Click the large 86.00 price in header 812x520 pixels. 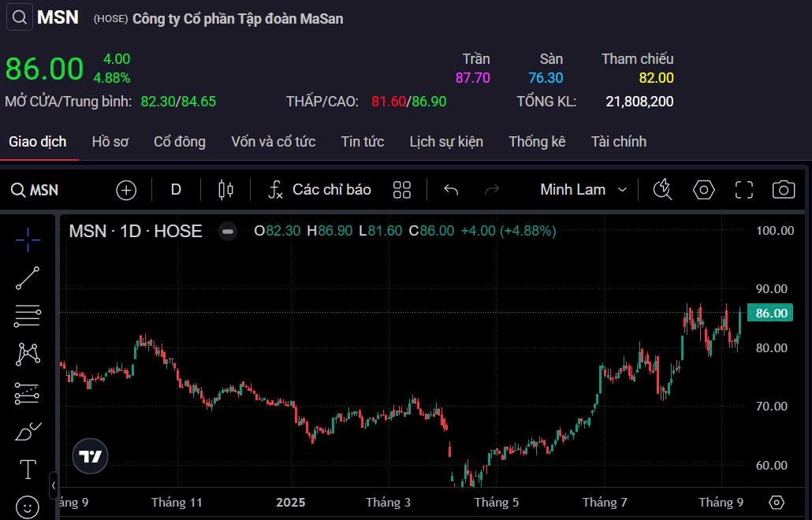click(44, 69)
